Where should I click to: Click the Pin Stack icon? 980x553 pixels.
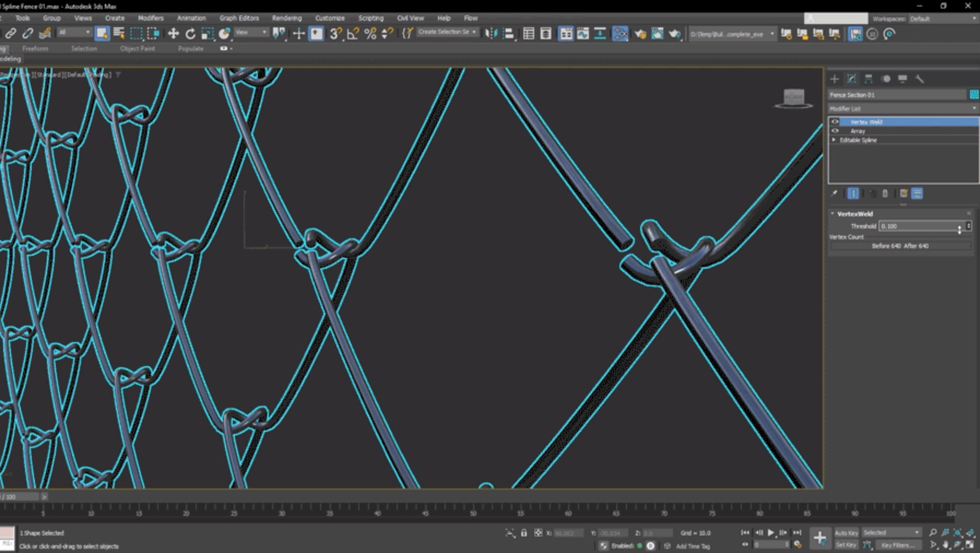point(834,193)
